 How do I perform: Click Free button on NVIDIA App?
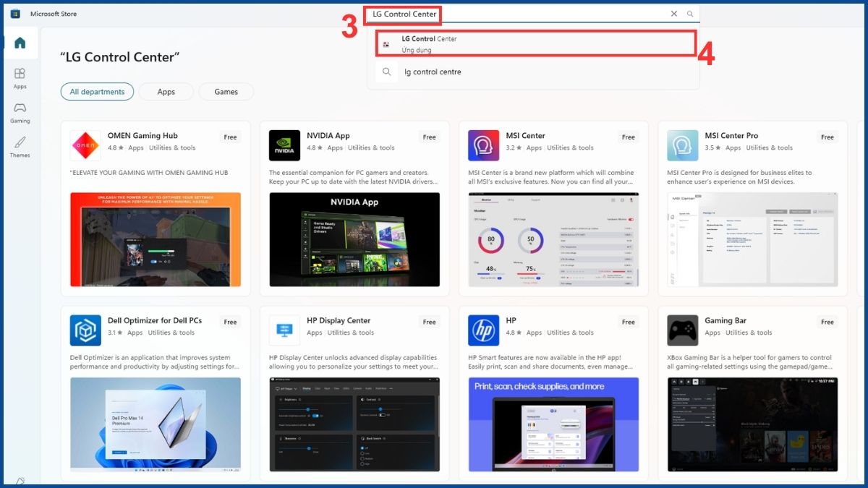[x=429, y=137]
